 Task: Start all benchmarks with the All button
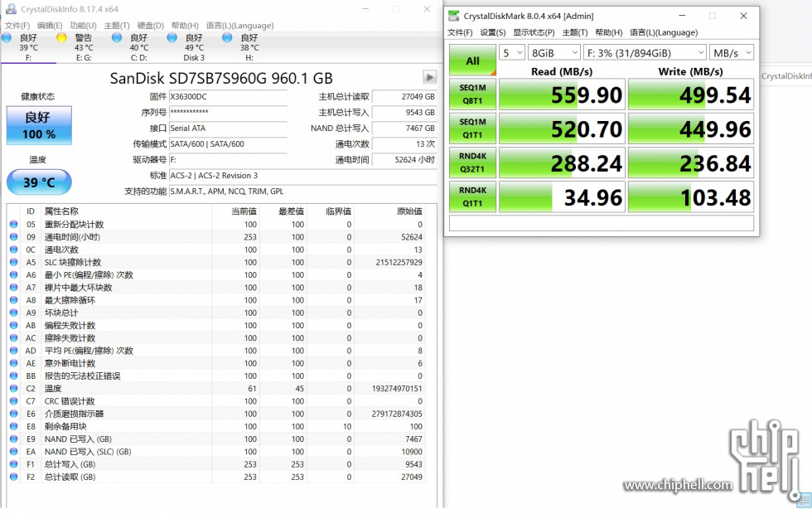[472, 61]
